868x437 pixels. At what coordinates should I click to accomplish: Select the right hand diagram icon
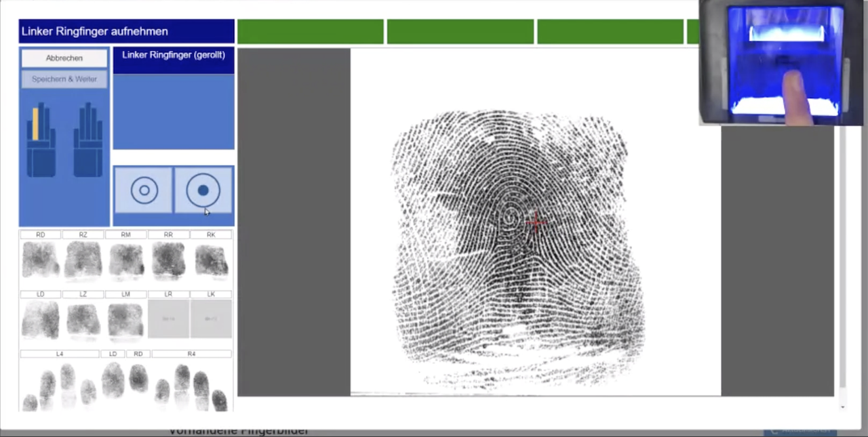(87, 140)
